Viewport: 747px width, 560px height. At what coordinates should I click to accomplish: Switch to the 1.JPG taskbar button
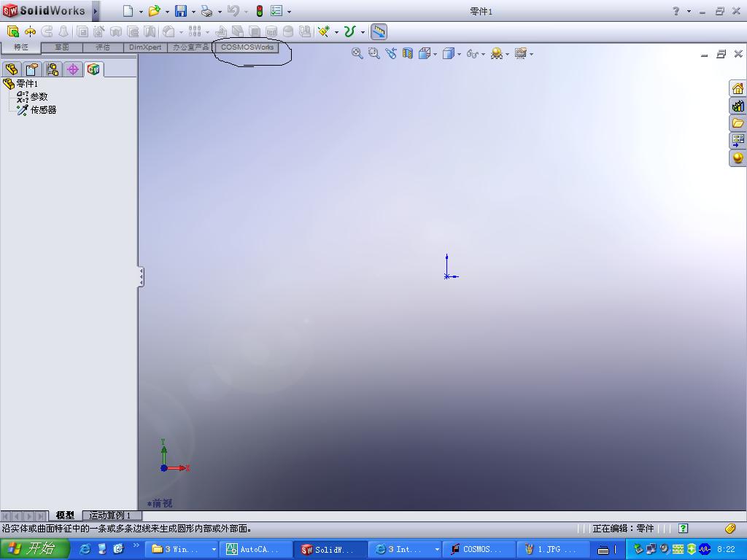tap(554, 550)
